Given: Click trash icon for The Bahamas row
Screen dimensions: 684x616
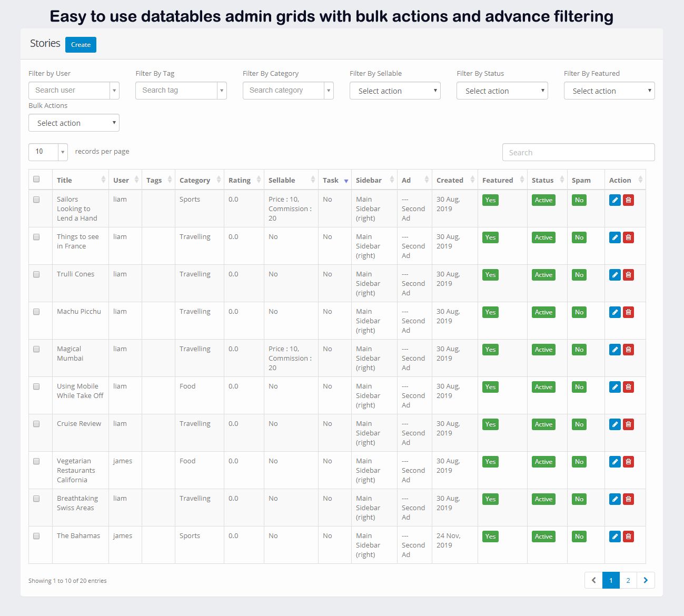Looking at the screenshot, I should point(628,536).
